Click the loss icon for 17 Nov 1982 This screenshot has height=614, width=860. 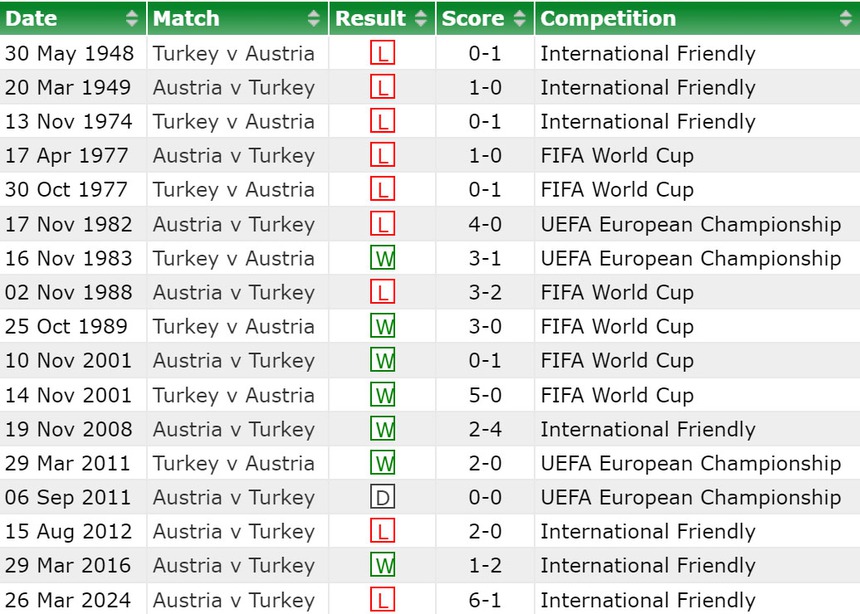382,224
